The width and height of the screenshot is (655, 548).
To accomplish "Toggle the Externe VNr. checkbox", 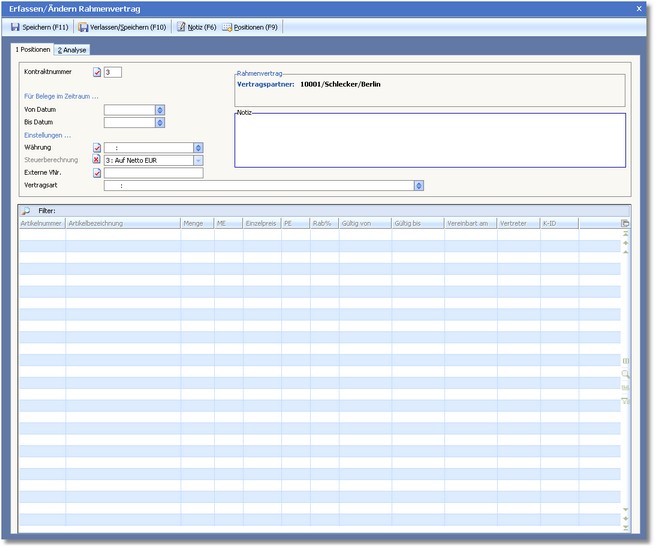I will tap(97, 173).
